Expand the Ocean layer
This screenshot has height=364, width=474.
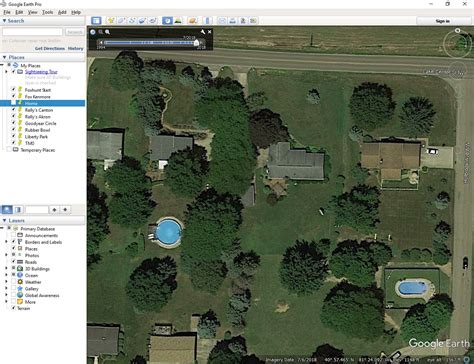6,275
